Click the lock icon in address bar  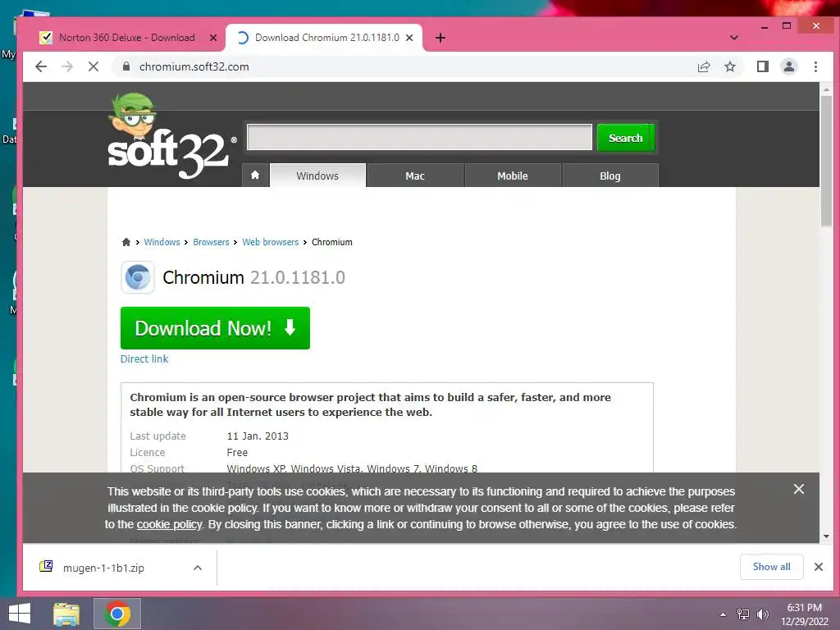click(126, 66)
